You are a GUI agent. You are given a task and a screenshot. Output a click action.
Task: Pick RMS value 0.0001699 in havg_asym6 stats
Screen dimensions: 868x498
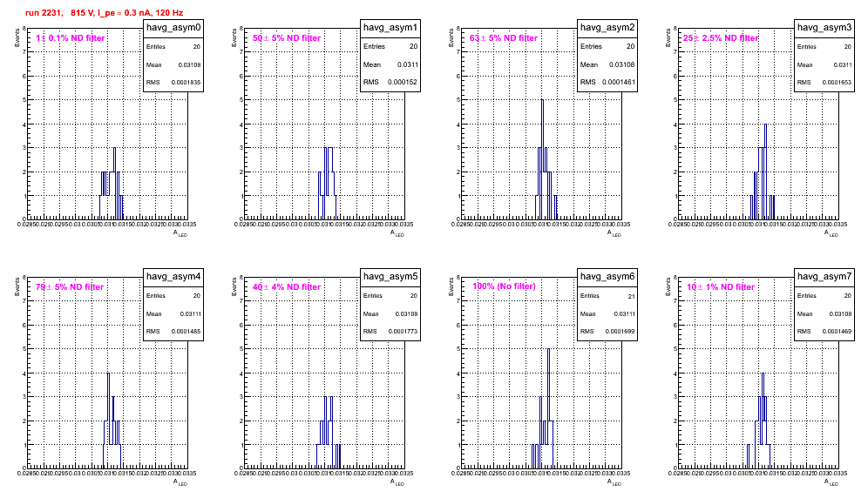620,332
